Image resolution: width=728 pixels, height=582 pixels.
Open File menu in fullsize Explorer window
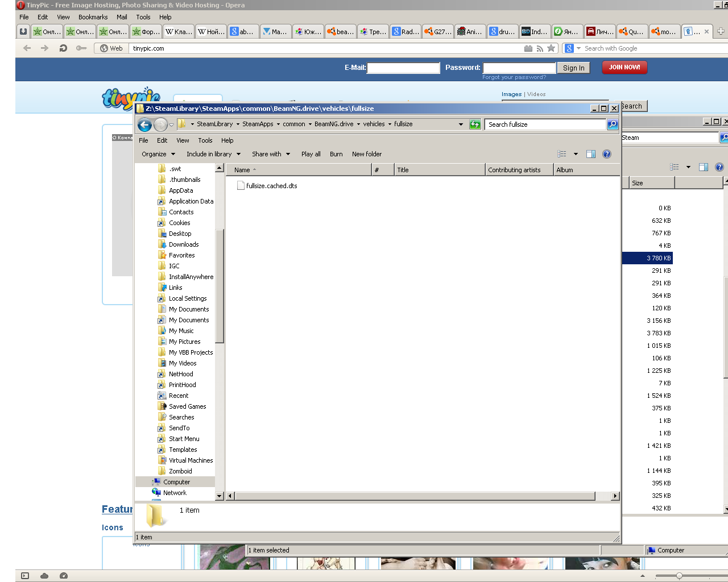pos(143,140)
